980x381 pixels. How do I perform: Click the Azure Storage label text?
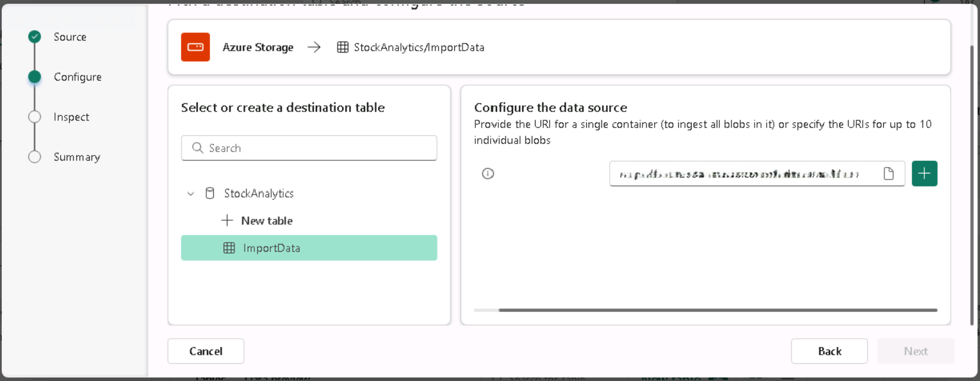(x=258, y=47)
